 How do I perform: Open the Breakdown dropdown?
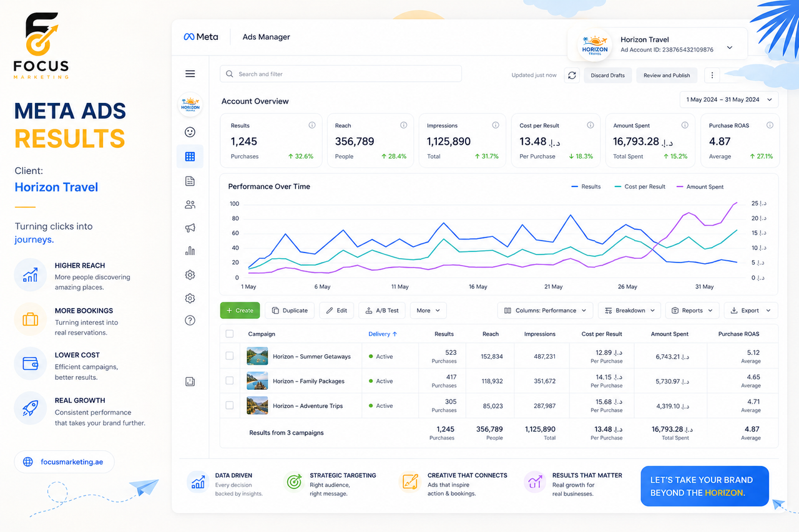click(630, 311)
